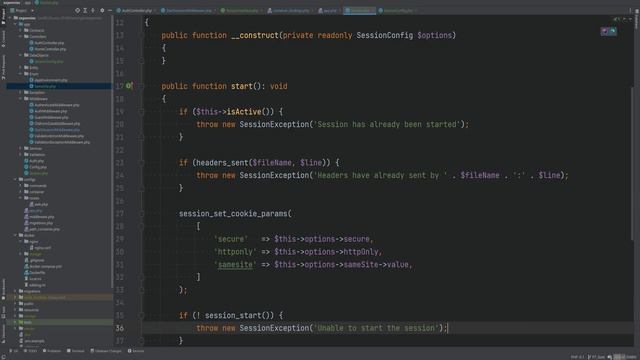The height and width of the screenshot is (360, 640).
Task: Fold the __construct method at line 13
Action: tap(141, 36)
